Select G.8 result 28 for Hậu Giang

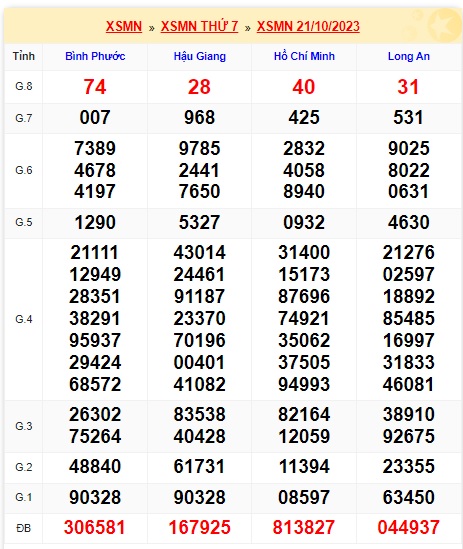199,87
